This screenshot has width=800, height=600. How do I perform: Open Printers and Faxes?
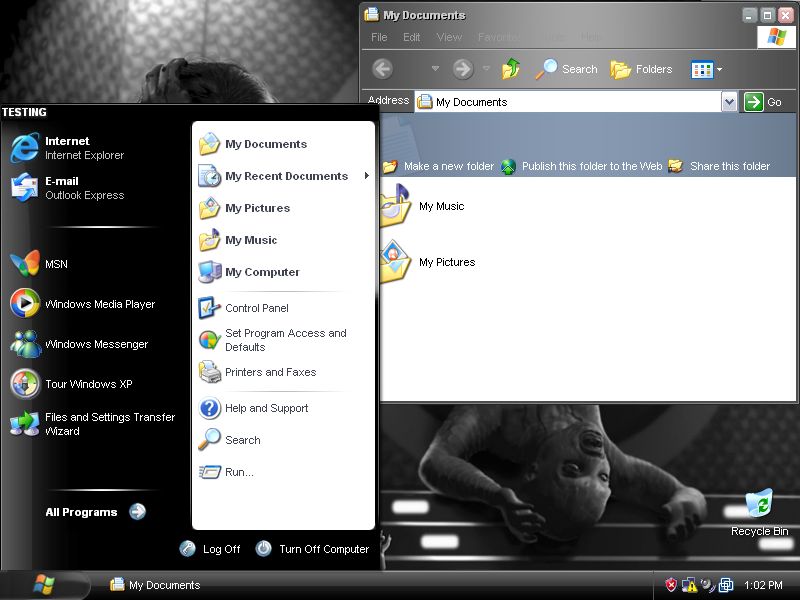[x=258, y=372]
